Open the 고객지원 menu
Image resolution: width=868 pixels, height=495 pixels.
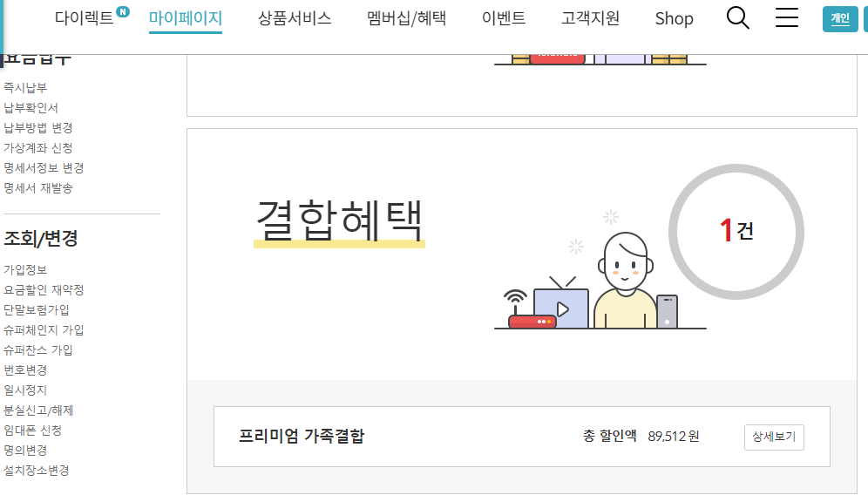(590, 18)
